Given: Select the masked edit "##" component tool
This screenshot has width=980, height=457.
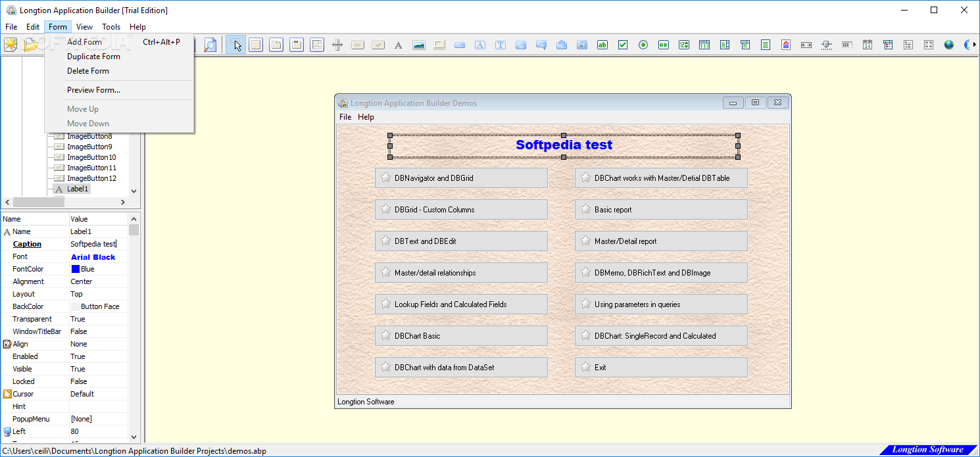Looking at the screenshot, I should click(x=664, y=45).
